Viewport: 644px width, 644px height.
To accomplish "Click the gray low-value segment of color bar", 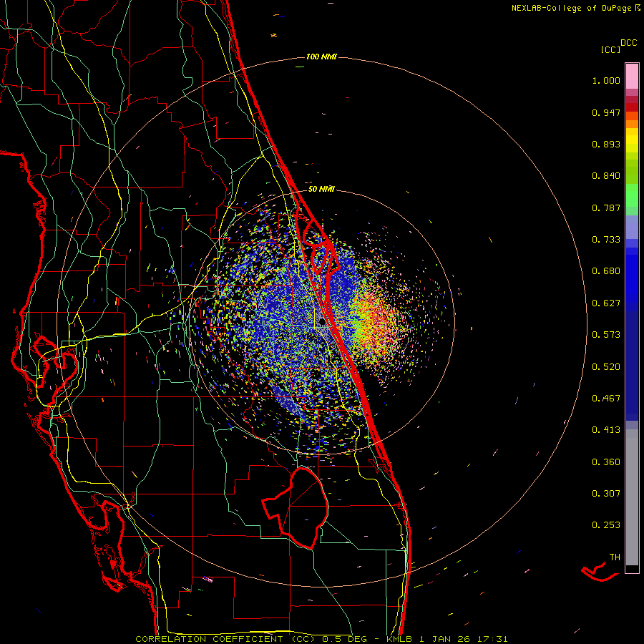I will point(632,497).
